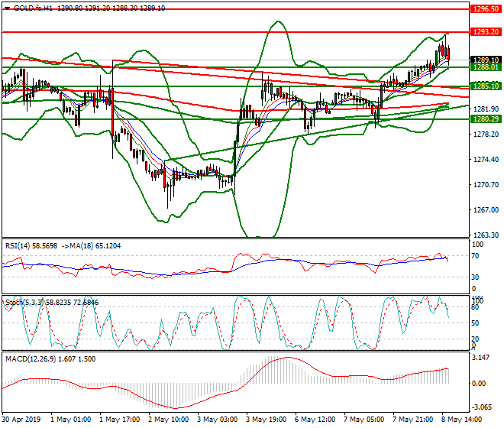Viewport: 504px width, 428px height.
Task: Click the MACD(12,26,9) 1.607 1.500 label
Action: click(x=50, y=359)
